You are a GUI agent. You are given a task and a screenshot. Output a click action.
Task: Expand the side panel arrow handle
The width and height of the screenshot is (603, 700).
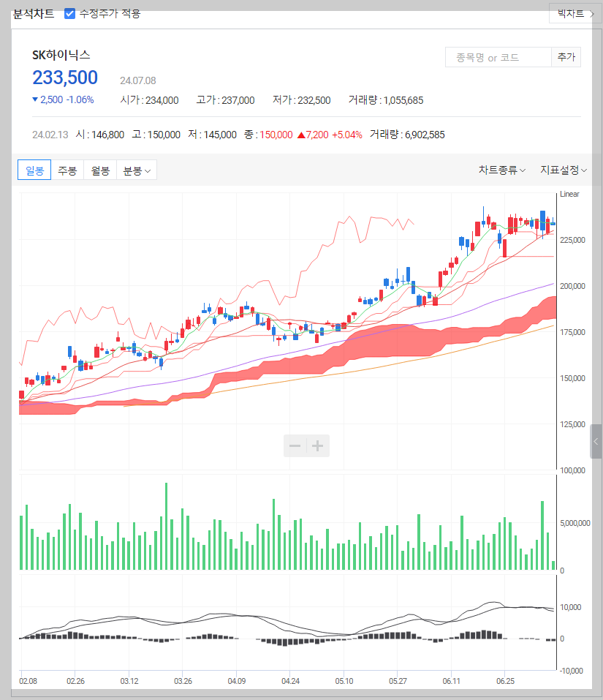point(596,442)
